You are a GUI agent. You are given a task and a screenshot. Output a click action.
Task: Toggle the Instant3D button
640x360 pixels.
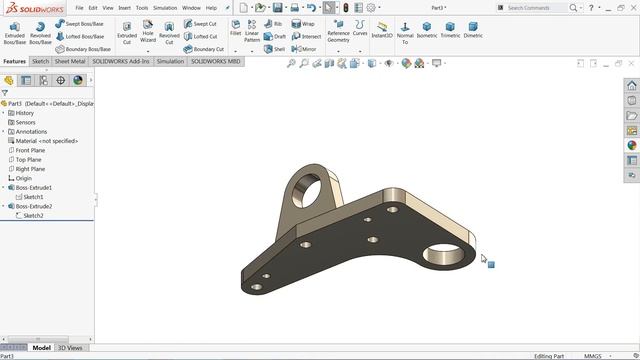[382, 30]
